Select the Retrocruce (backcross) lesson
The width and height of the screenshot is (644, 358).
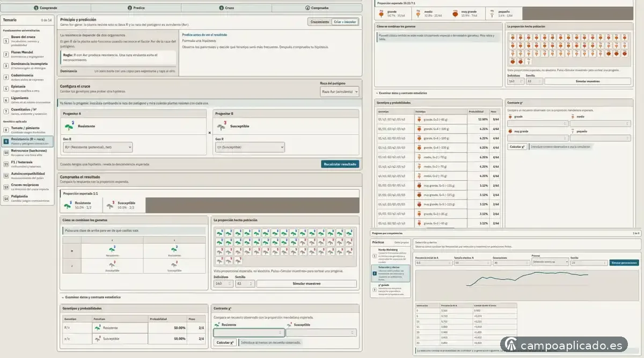pyautogui.click(x=28, y=152)
